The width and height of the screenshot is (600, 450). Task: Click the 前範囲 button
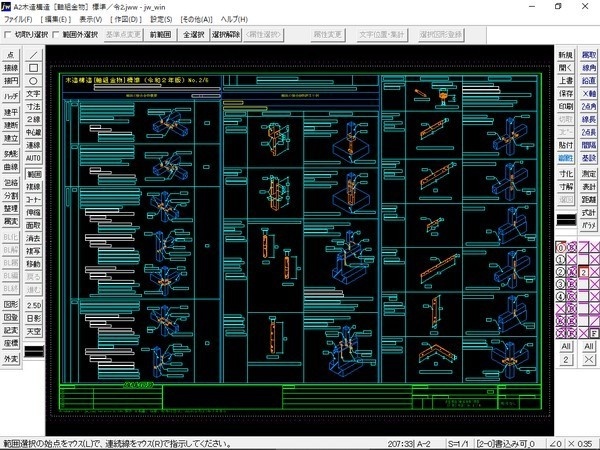tap(160, 35)
